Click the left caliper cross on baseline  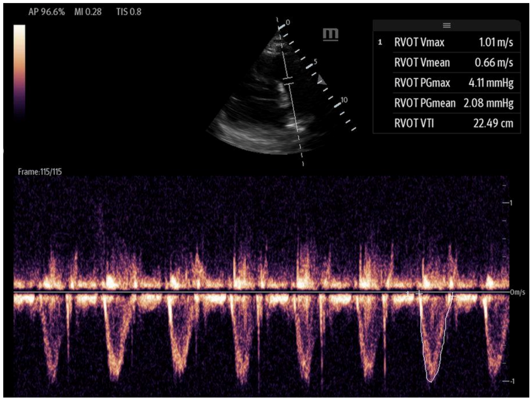pyautogui.click(x=419, y=293)
